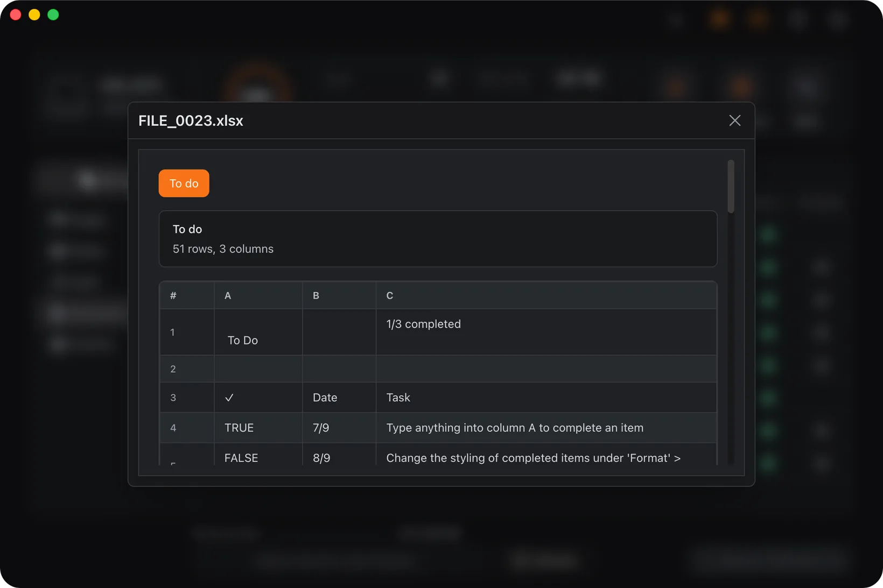Image resolution: width=883 pixels, height=588 pixels.
Task: Select the 'Date' cell
Action: point(339,398)
